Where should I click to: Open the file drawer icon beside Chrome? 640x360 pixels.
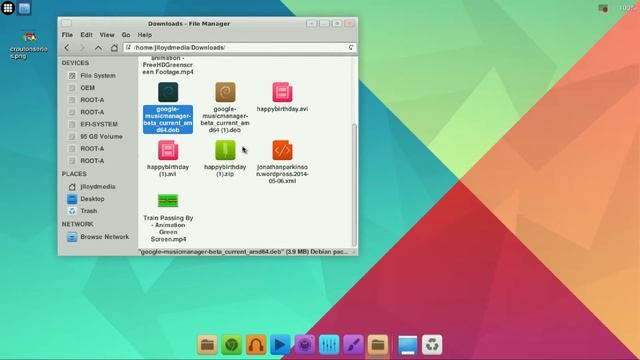pos(207,345)
